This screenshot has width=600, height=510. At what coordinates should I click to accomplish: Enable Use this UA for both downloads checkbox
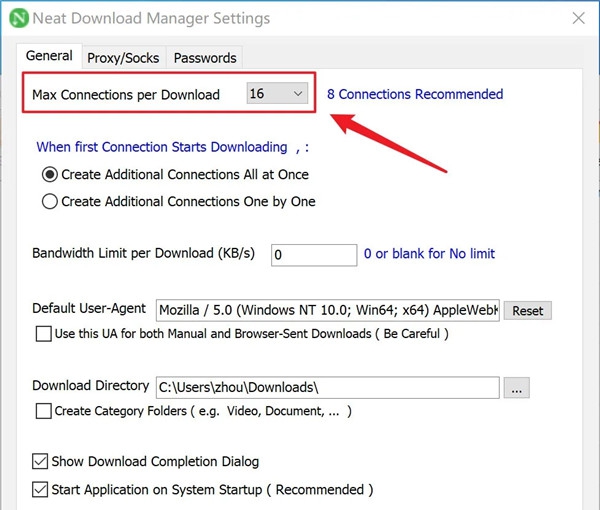click(44, 334)
